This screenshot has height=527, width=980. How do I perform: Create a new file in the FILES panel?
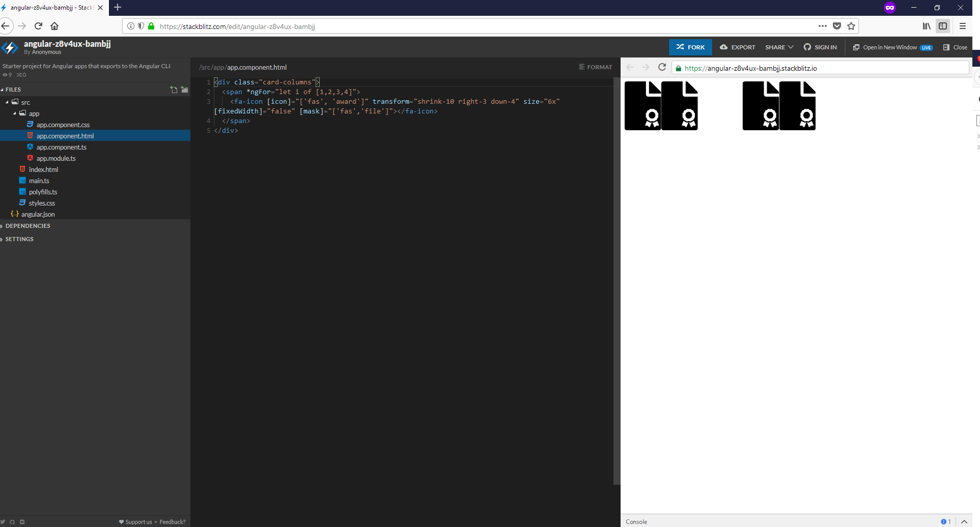coord(174,90)
